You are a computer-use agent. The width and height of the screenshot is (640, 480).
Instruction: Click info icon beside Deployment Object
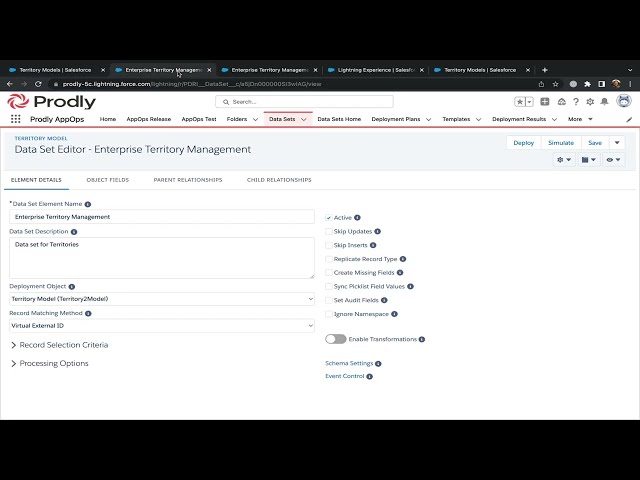point(72,287)
